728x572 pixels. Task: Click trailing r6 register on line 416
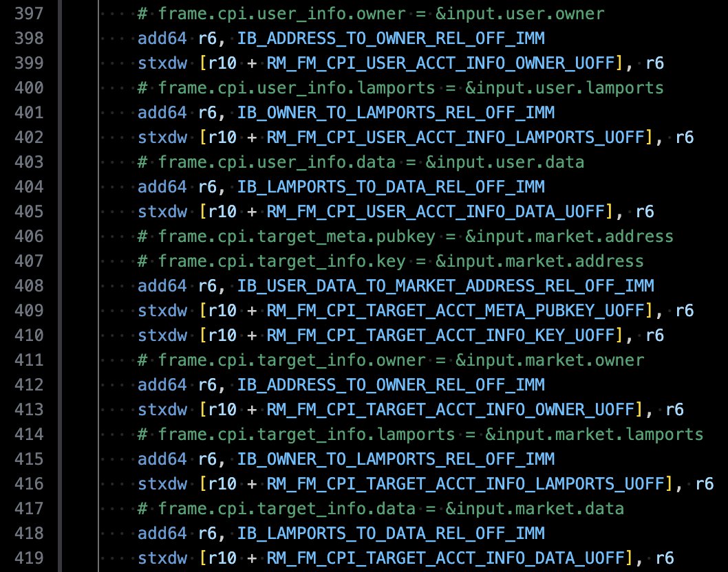click(705, 484)
